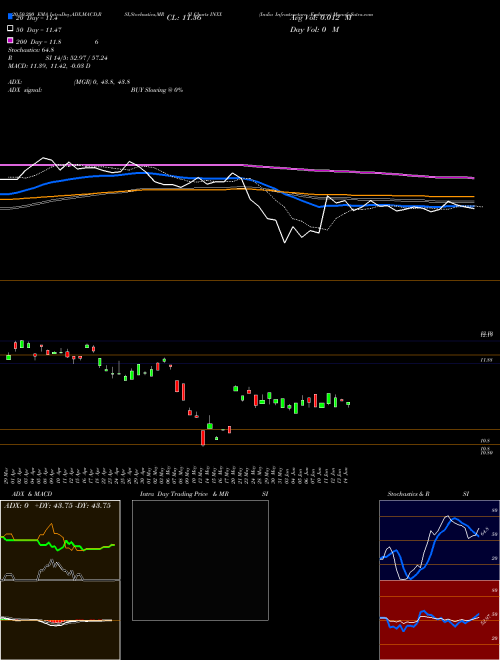Click the MACD histogram chart at bottom left

pyautogui.click(x=60, y=620)
